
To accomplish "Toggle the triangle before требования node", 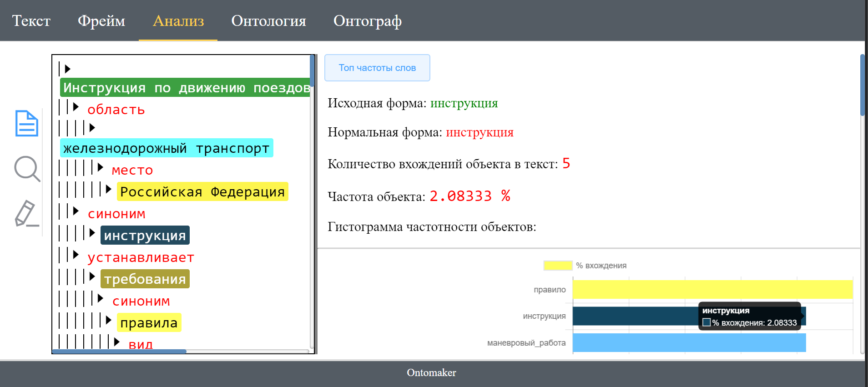I will click(92, 276).
